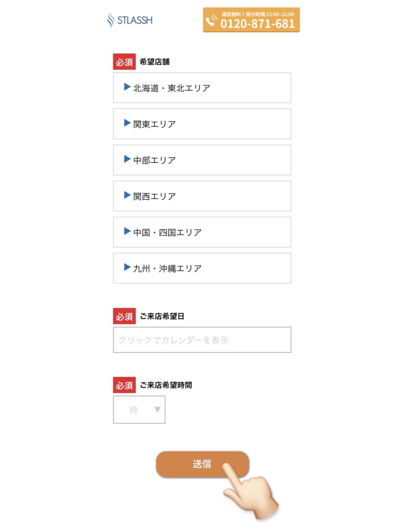Open the 関西エリア section
The width and height of the screenshot is (404, 532).
coord(202,196)
